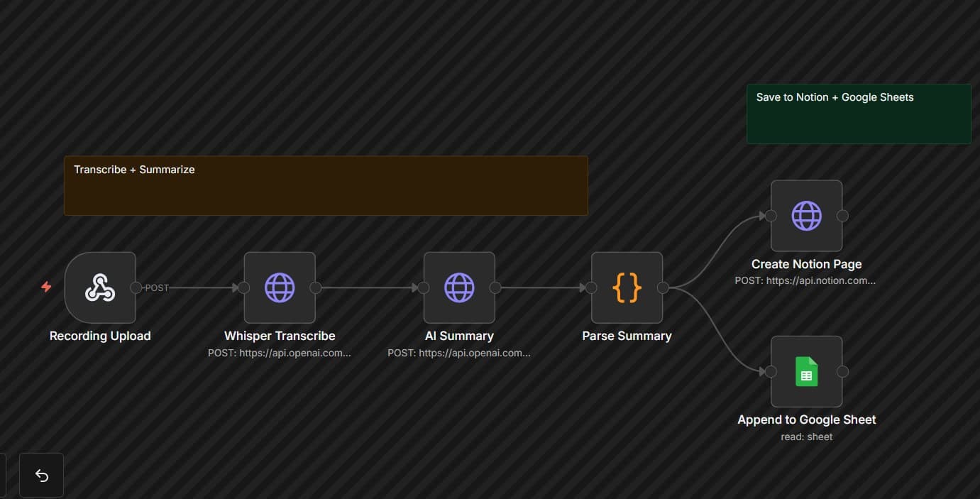Screen dimensions: 980x499
Task: Click the Recording Upload node label
Action: [x=100, y=336]
